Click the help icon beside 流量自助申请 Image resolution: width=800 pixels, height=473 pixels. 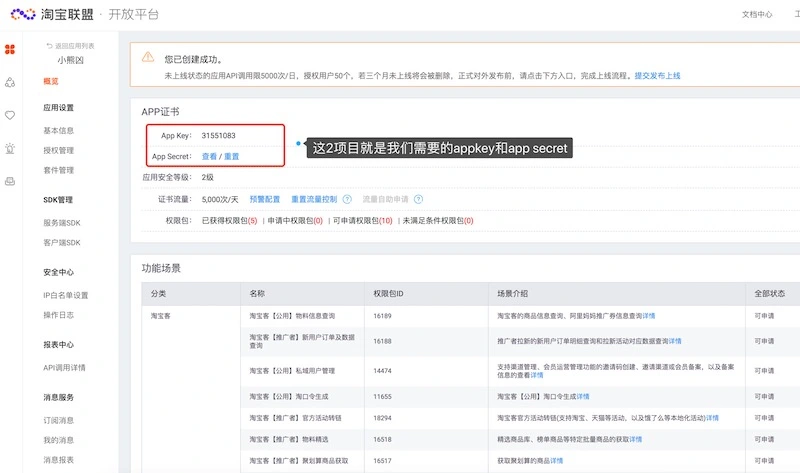coord(418,199)
